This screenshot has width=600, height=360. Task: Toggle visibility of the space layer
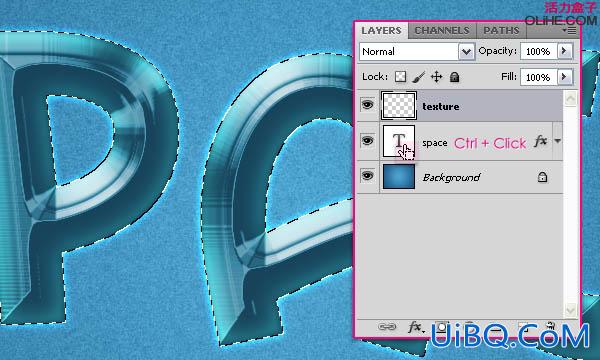(x=367, y=140)
